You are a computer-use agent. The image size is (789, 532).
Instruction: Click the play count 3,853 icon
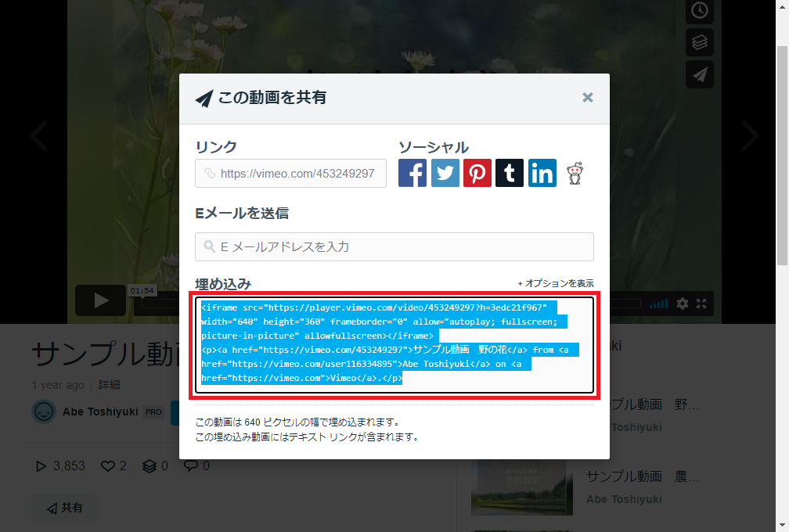click(x=41, y=466)
